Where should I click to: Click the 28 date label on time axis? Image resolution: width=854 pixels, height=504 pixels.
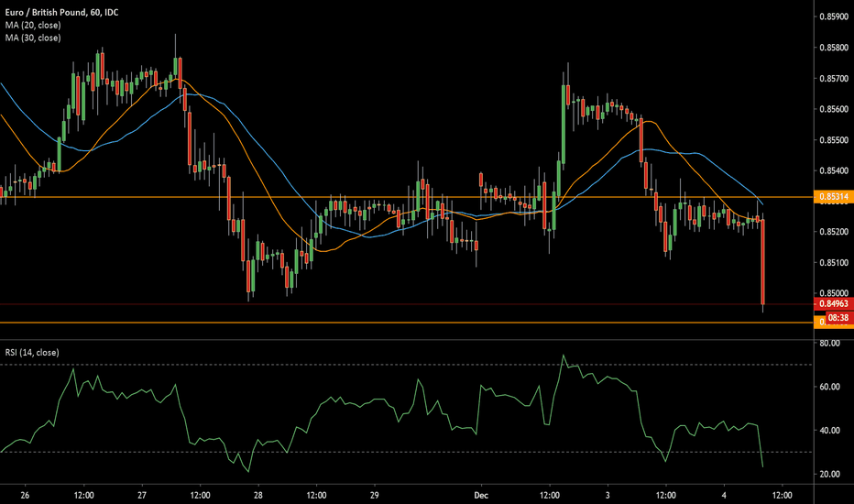point(257,494)
